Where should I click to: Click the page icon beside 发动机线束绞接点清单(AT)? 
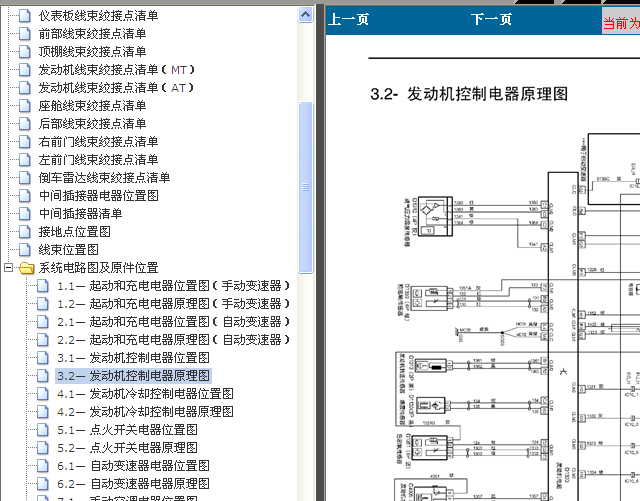(24, 88)
